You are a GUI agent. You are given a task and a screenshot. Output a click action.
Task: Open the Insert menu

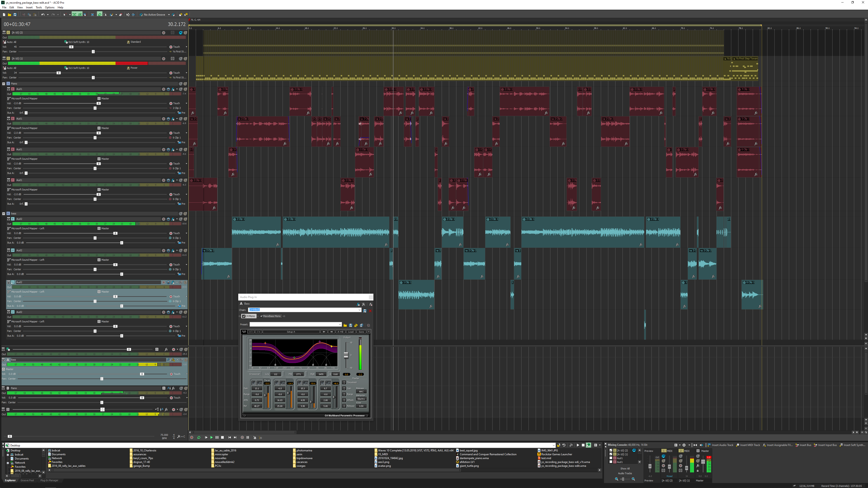click(29, 7)
